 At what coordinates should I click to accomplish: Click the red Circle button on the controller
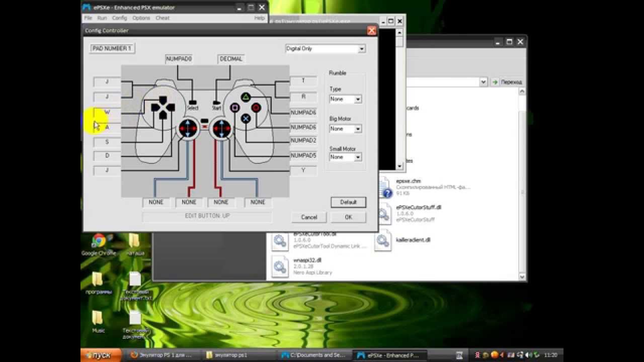[256, 107]
